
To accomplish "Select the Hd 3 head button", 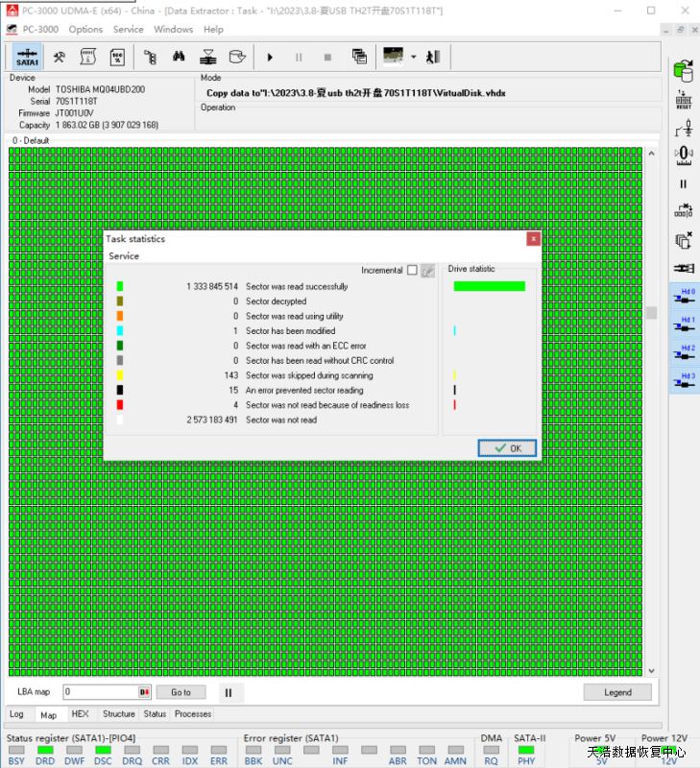I will point(685,380).
